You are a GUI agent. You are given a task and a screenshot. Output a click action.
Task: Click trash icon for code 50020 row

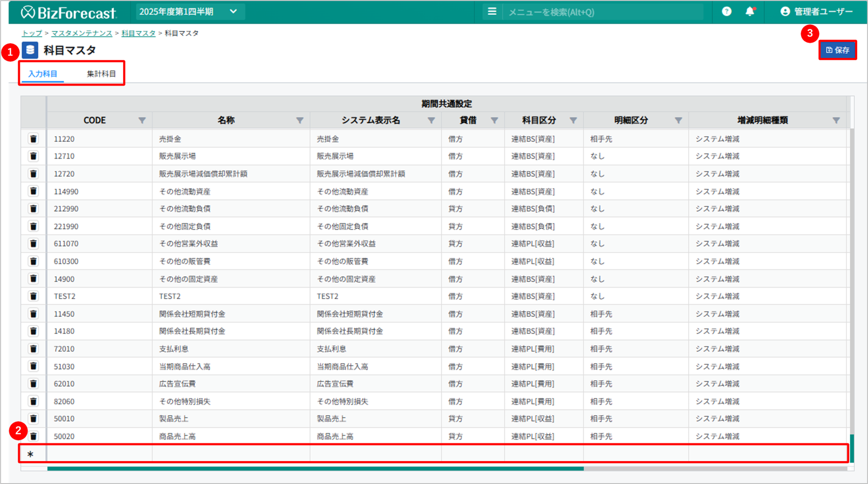pos(33,436)
